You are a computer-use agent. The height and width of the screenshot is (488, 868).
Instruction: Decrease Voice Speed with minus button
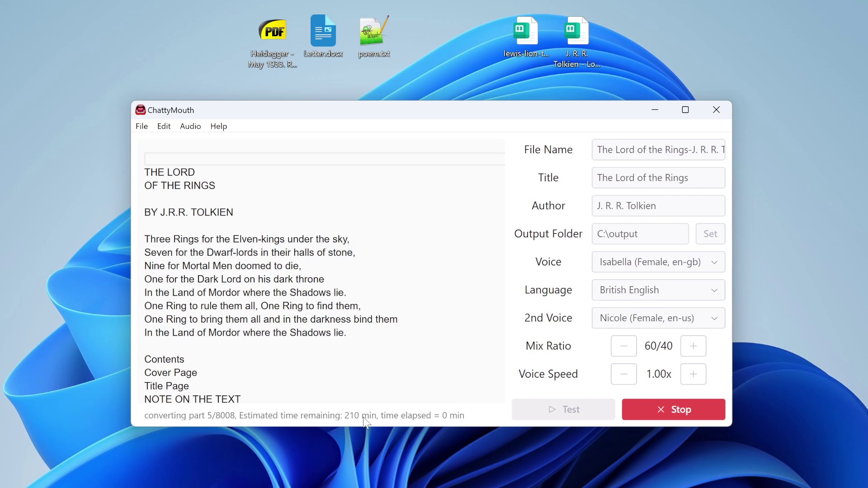(623, 374)
